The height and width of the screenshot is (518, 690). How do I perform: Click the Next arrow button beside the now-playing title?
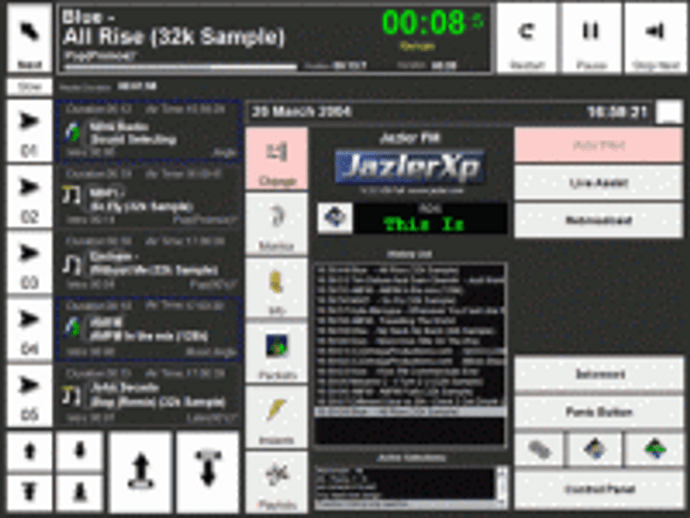coord(29,38)
